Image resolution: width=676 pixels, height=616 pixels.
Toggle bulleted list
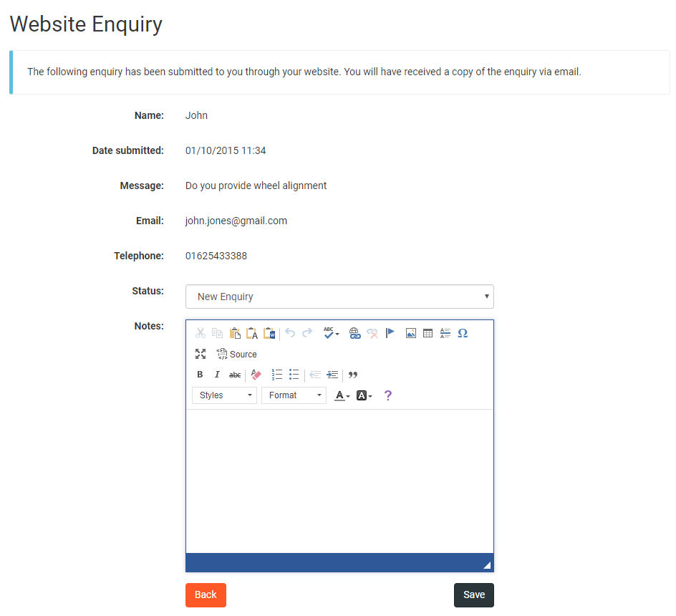pos(294,375)
